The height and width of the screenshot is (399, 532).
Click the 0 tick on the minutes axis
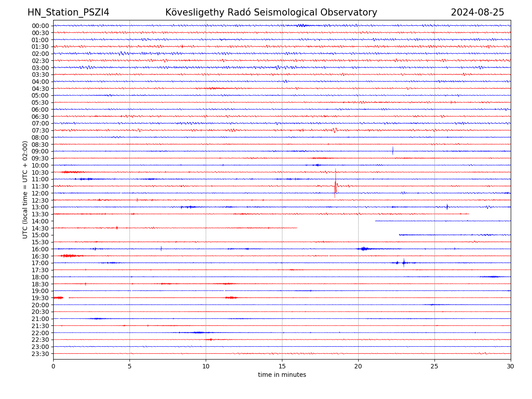pos(53,366)
